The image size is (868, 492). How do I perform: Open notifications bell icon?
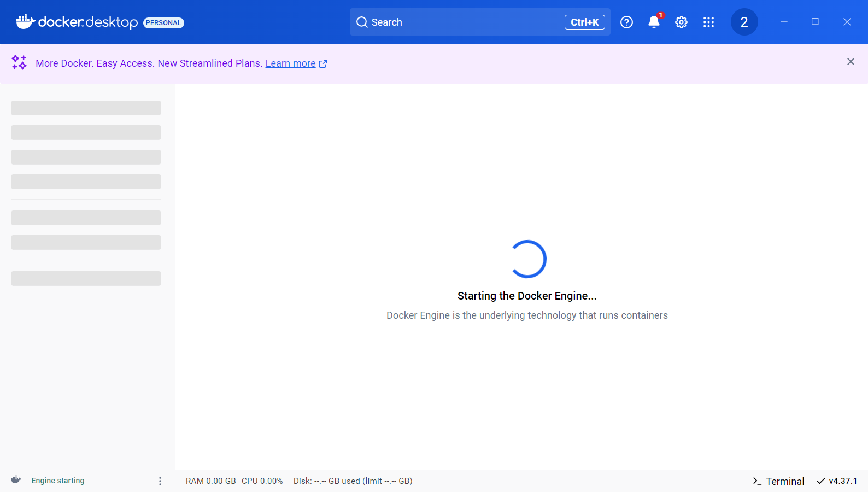pos(654,22)
